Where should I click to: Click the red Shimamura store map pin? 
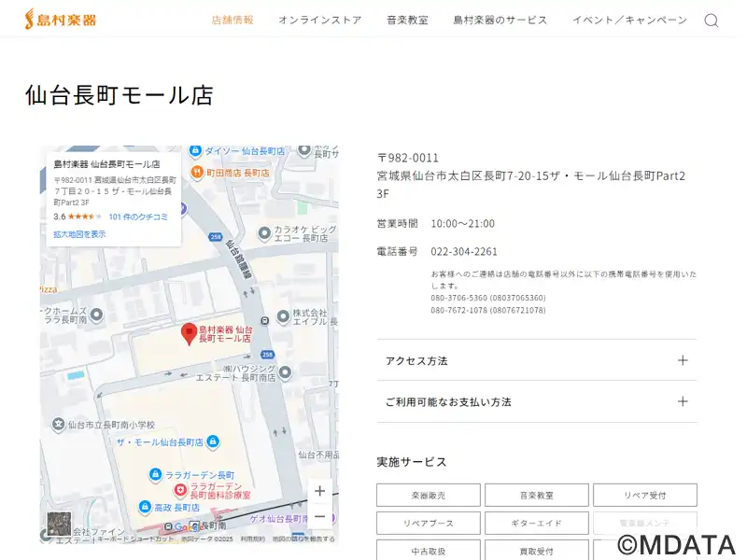click(x=190, y=334)
